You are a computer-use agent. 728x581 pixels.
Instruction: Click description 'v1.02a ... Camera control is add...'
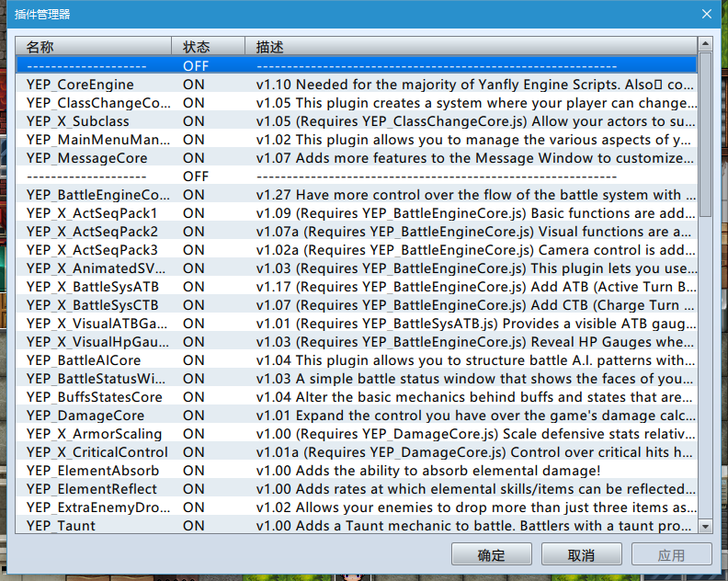click(x=475, y=250)
